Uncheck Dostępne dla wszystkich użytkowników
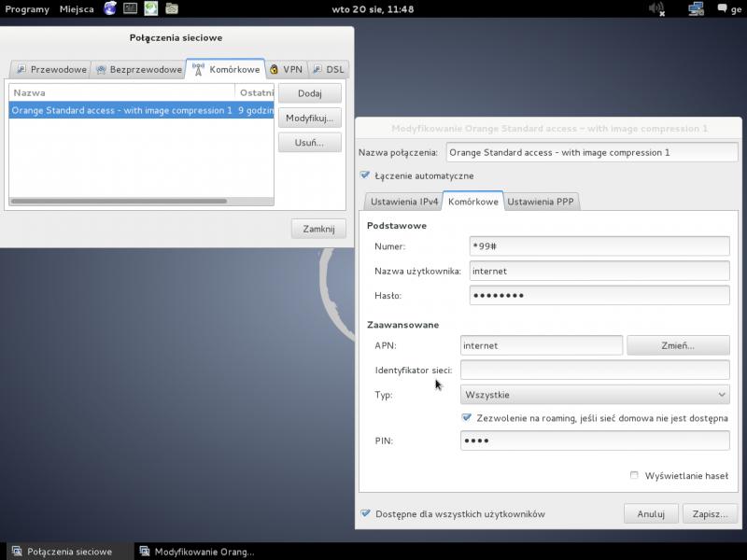The height and width of the screenshot is (560, 747). click(x=365, y=513)
